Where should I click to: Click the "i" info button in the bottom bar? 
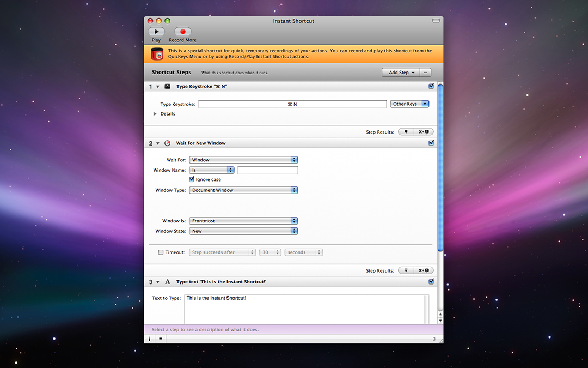tap(149, 339)
